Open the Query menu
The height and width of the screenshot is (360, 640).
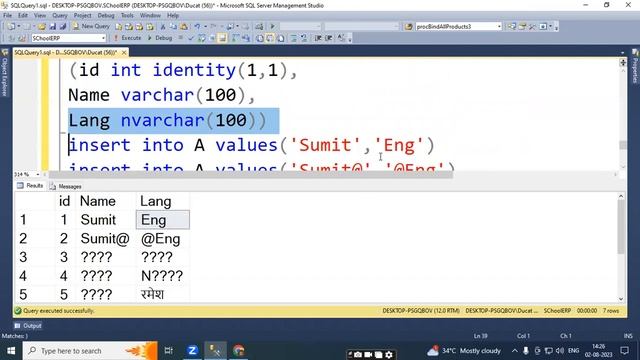click(60, 16)
